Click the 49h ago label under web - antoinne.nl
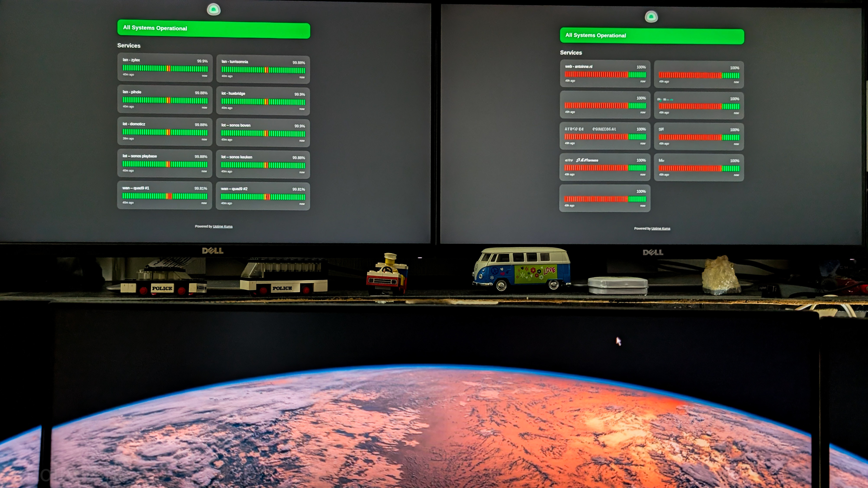 point(570,81)
